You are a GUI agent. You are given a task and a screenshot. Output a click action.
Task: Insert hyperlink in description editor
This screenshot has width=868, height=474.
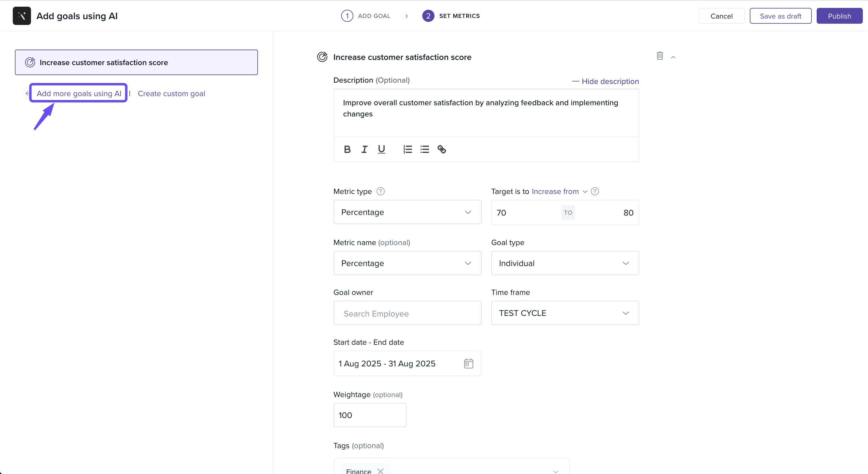tap(441, 149)
